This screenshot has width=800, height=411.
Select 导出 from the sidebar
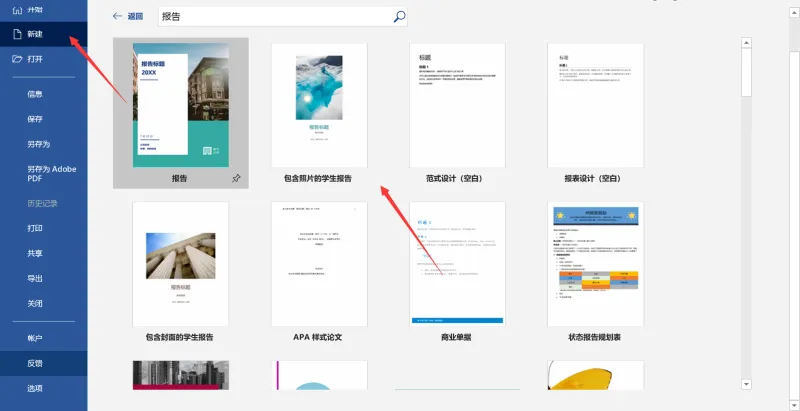[35, 278]
